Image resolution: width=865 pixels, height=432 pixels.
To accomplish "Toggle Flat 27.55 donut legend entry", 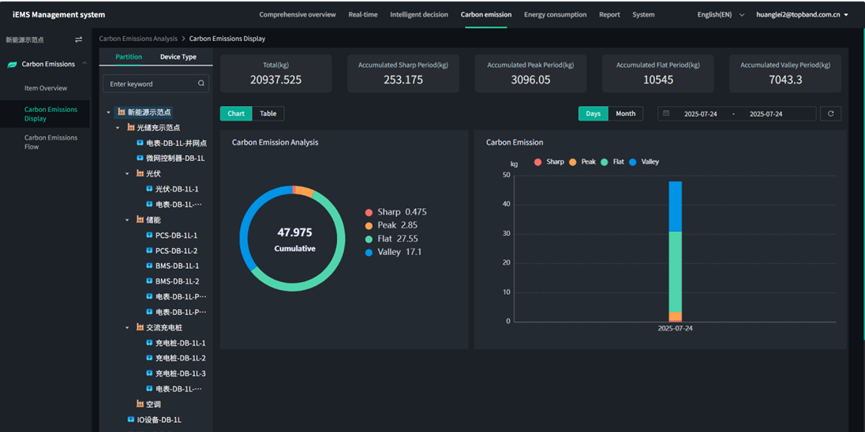I will (x=394, y=239).
